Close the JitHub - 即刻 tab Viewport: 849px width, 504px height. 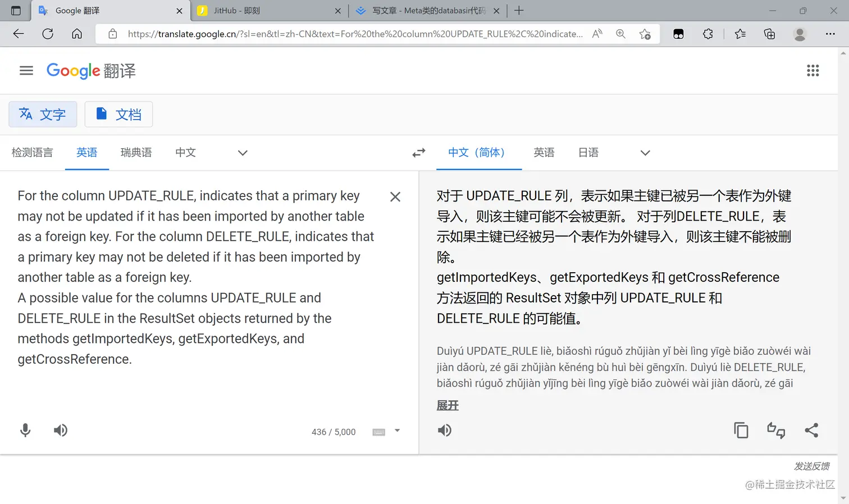coord(337,11)
